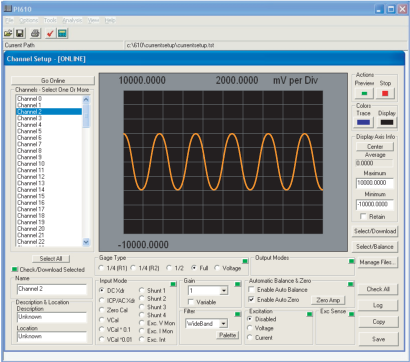Image resolution: width=410 pixels, height=362 pixels.
Task: Change the black Display color swatch
Action: click(x=387, y=122)
